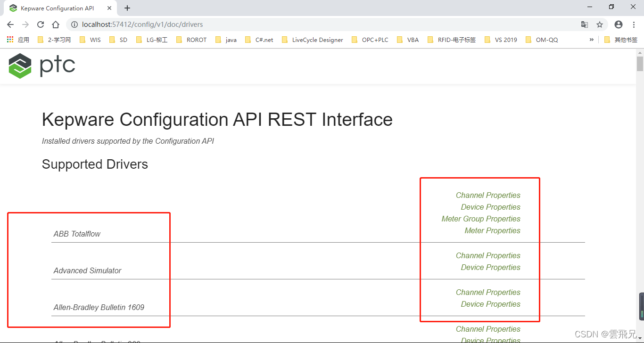Select the ABB Totalflow driver name
The height and width of the screenshot is (343, 644).
pyautogui.click(x=77, y=234)
